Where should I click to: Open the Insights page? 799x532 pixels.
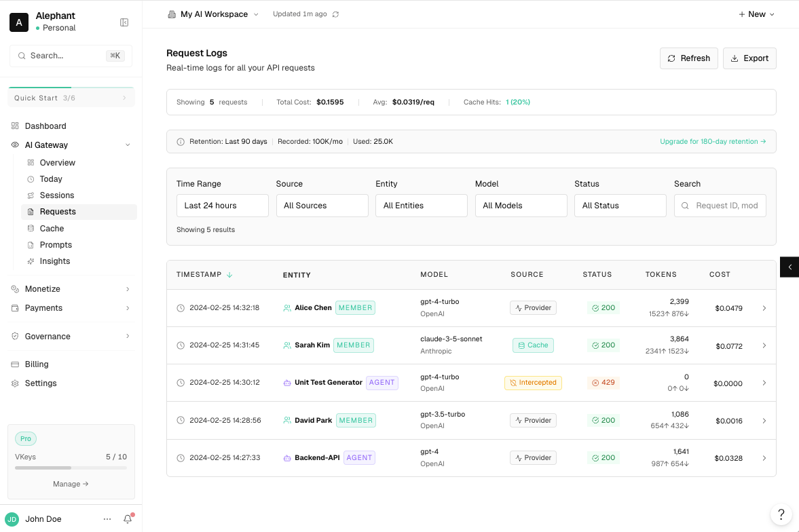[79, 261]
